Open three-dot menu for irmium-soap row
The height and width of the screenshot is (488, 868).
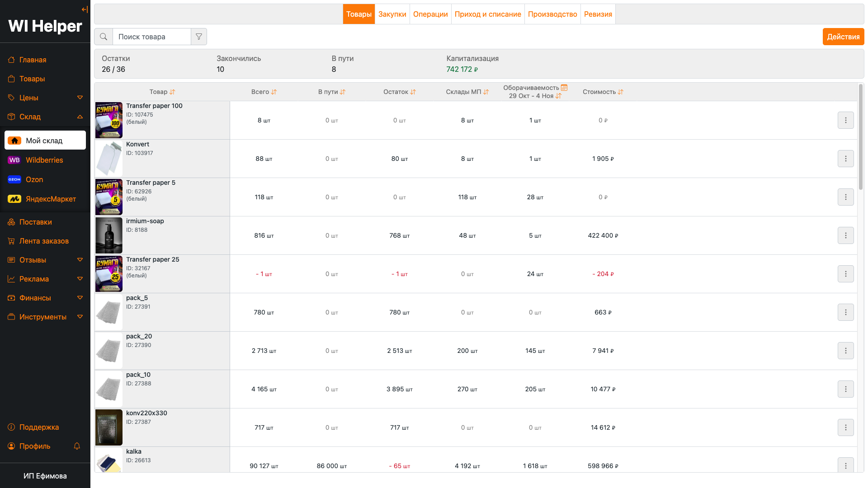[x=845, y=235]
